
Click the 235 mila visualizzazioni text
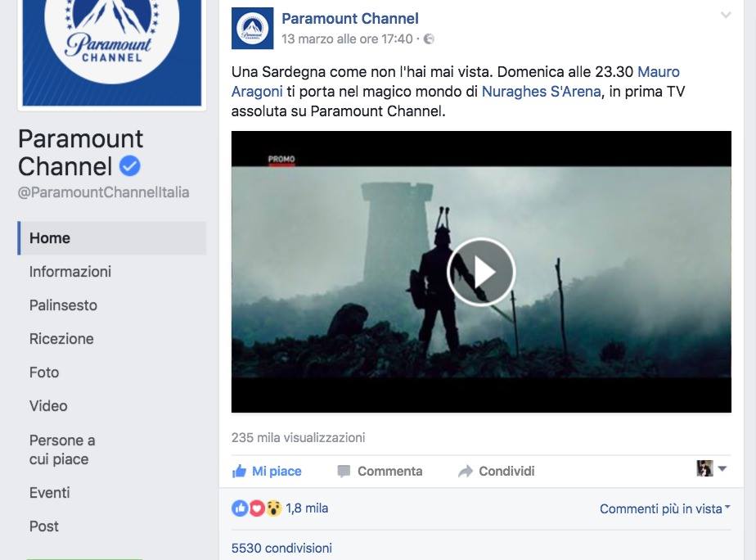(x=298, y=438)
